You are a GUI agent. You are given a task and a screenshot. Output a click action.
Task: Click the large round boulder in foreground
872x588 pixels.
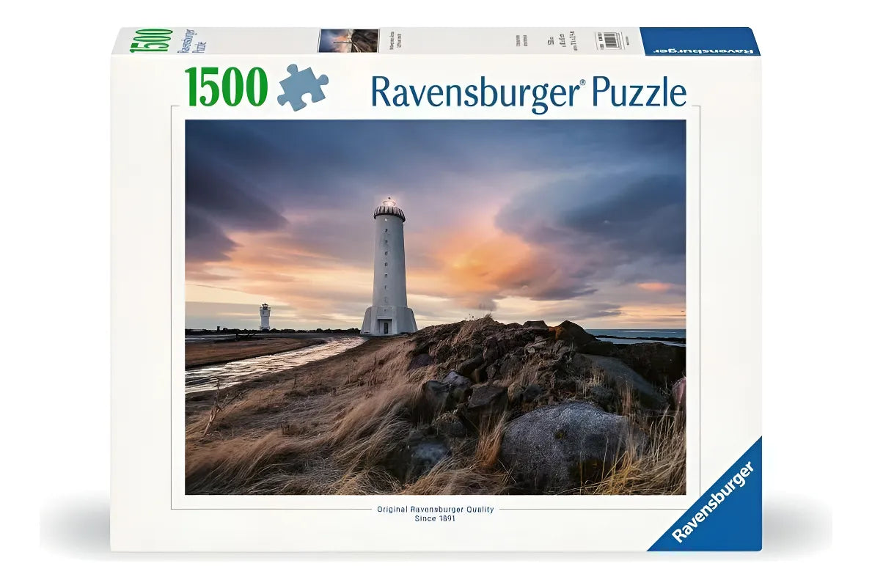[566, 445]
